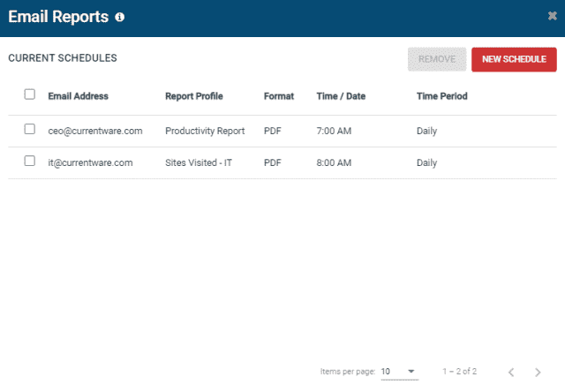This screenshot has height=392, width=565.
Task: Open the Items per page dropdown
Action: click(x=399, y=372)
